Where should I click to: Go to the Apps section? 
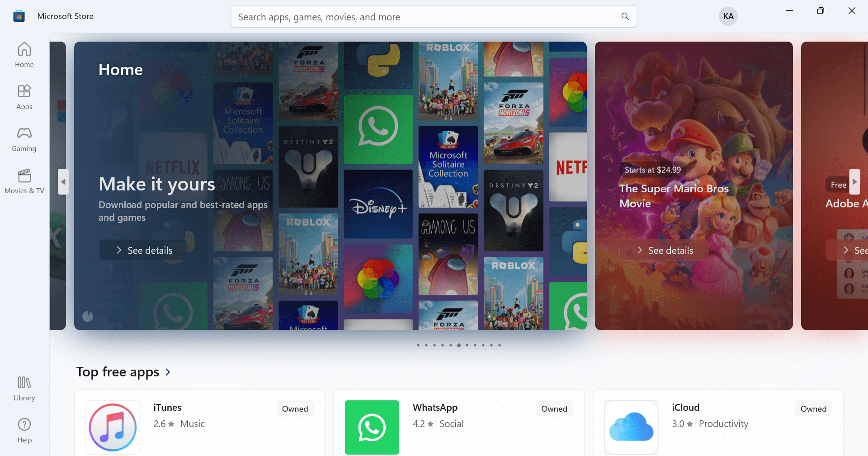(x=24, y=97)
